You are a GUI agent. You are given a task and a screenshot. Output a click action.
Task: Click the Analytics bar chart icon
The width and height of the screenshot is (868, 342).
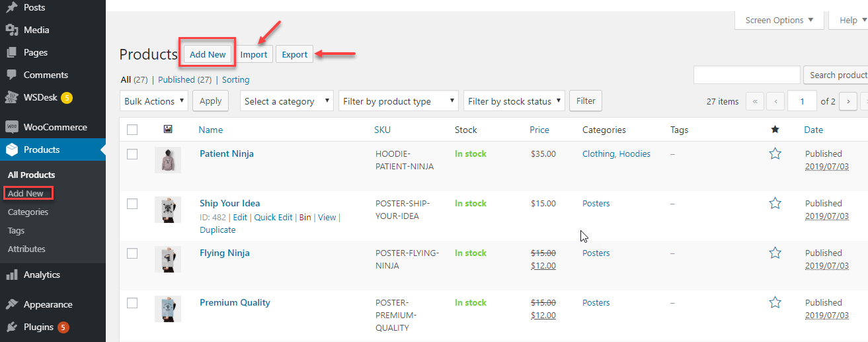12,275
